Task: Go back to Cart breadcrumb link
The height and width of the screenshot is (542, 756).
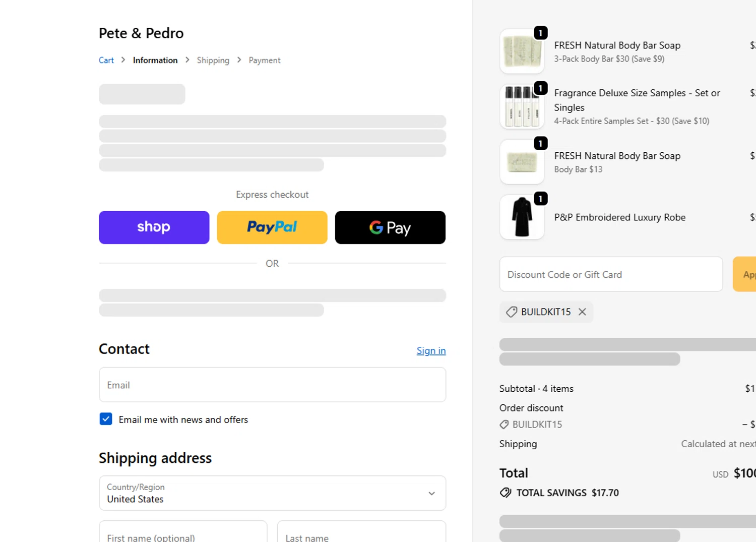Action: [x=106, y=60]
